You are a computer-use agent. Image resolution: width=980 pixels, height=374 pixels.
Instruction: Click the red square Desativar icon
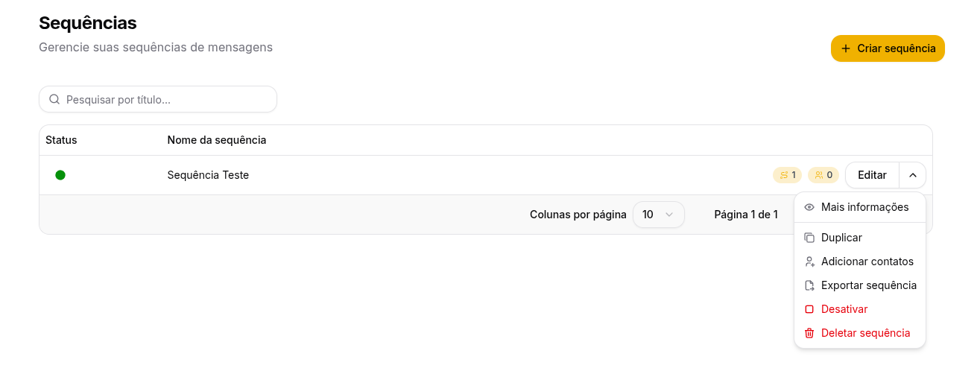[x=809, y=309]
